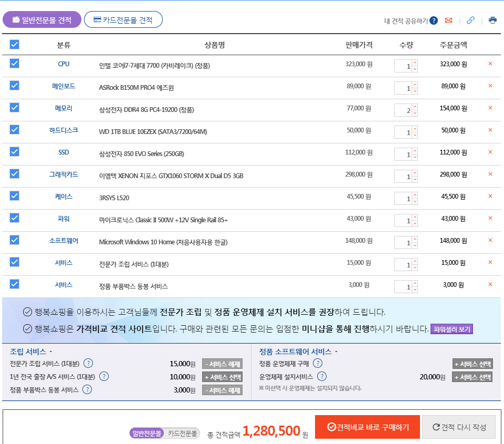Click the copy link share icon
Screen dimensions: 504x444
point(470,20)
